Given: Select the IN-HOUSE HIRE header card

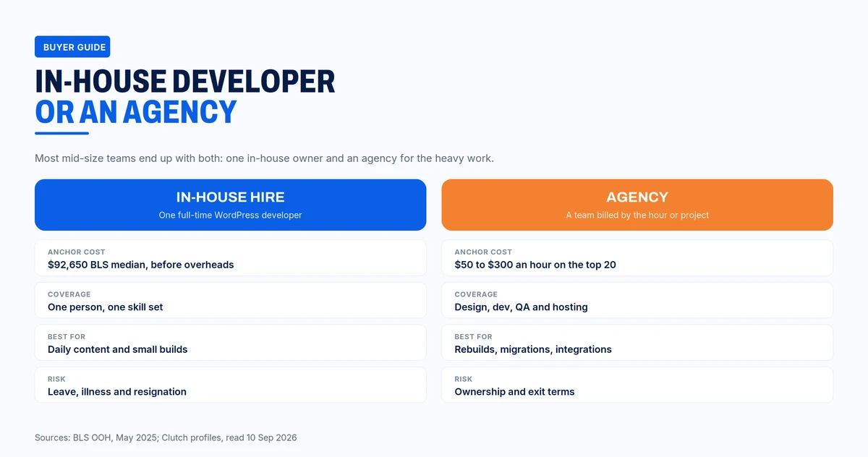Looking at the screenshot, I should 231,205.
